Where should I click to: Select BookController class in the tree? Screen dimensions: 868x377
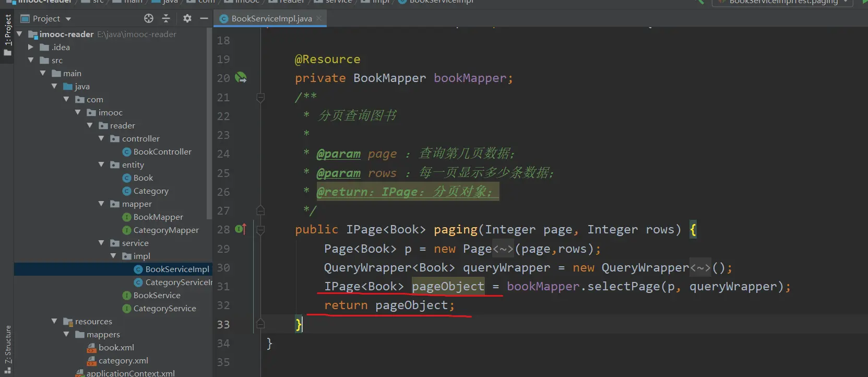(x=162, y=151)
